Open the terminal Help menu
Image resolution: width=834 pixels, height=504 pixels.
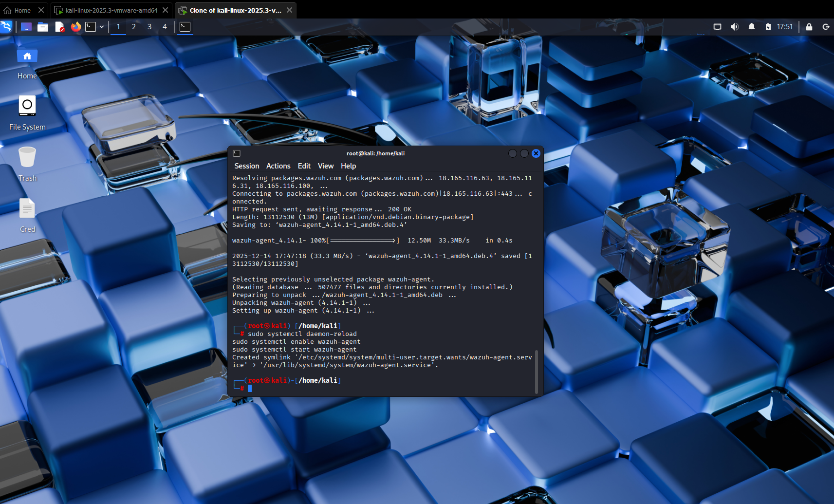349,166
